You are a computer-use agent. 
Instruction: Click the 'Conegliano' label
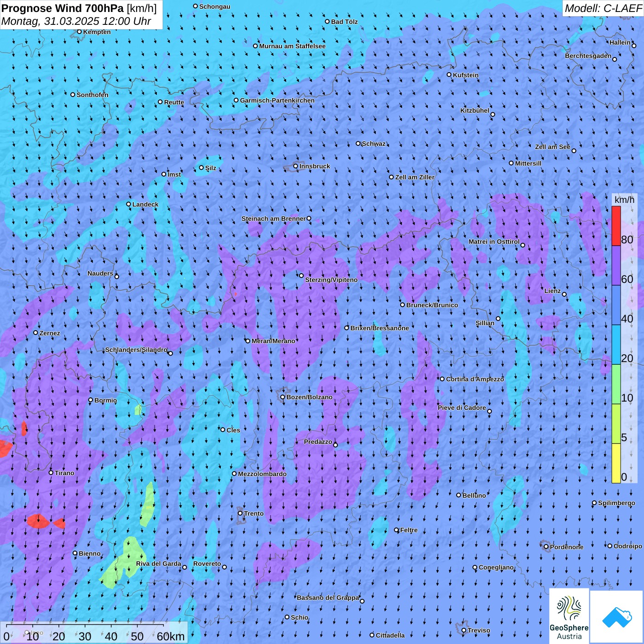[x=496, y=567]
